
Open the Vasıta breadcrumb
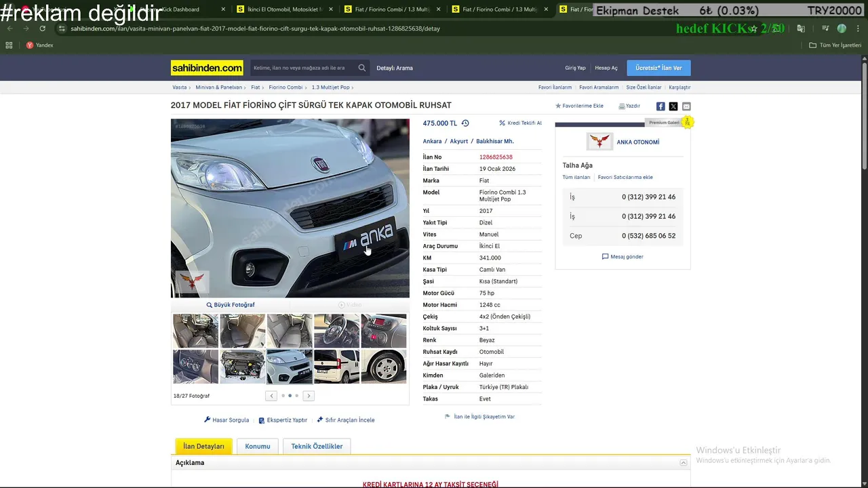tap(180, 87)
